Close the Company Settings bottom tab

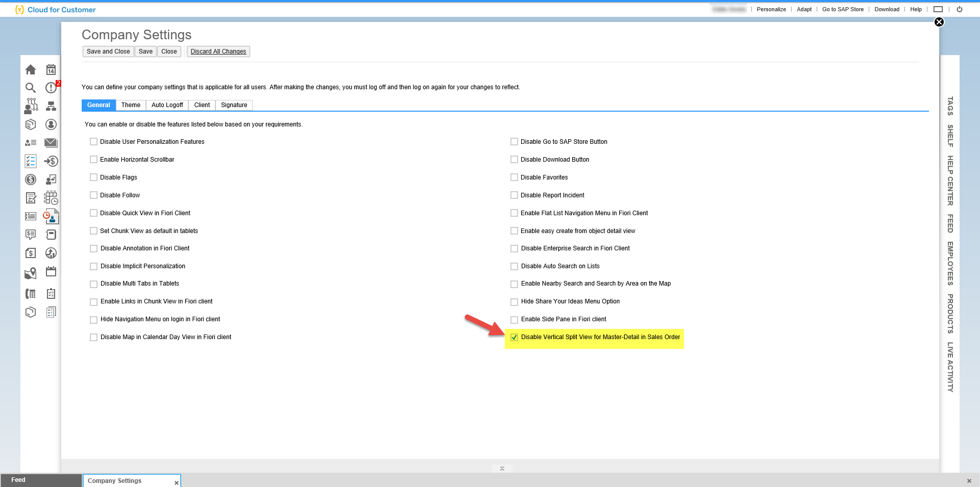[x=177, y=483]
